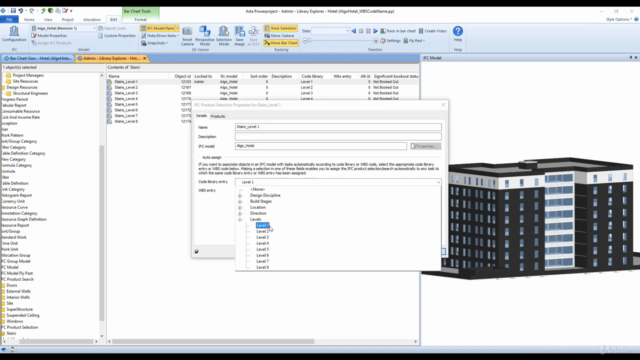Open the Structural Engineers folder
640x360 pixels.
[x=30, y=93]
